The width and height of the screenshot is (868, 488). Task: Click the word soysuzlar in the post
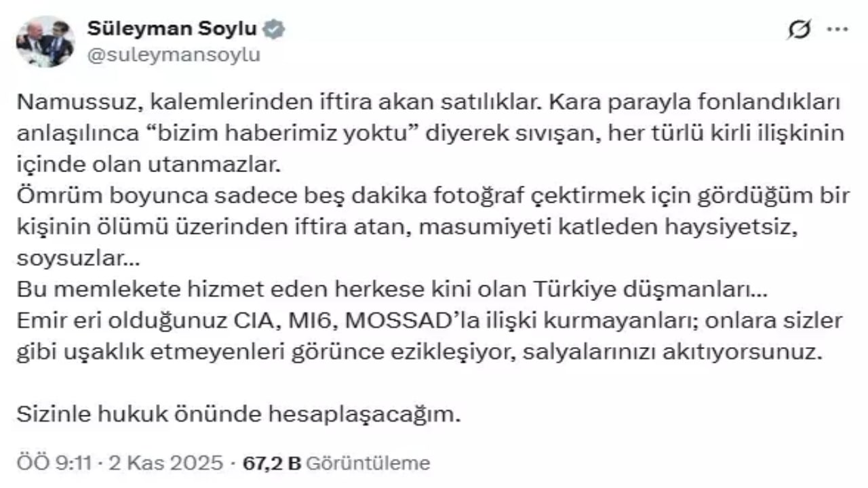[x=68, y=258]
